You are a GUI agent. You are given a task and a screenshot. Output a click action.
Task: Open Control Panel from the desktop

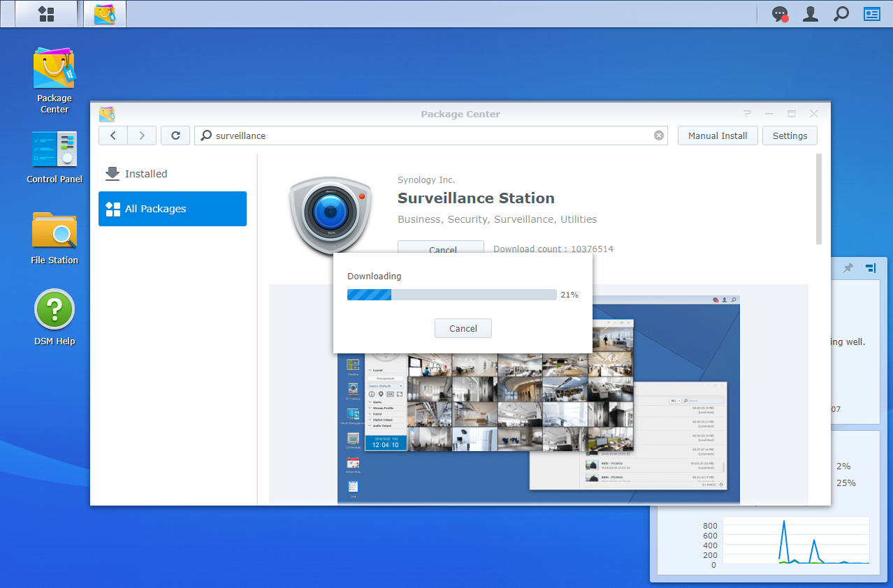[54, 149]
